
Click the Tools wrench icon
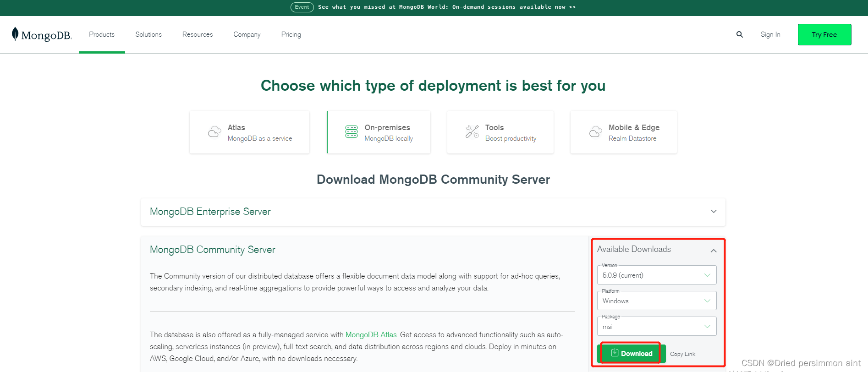click(x=472, y=132)
